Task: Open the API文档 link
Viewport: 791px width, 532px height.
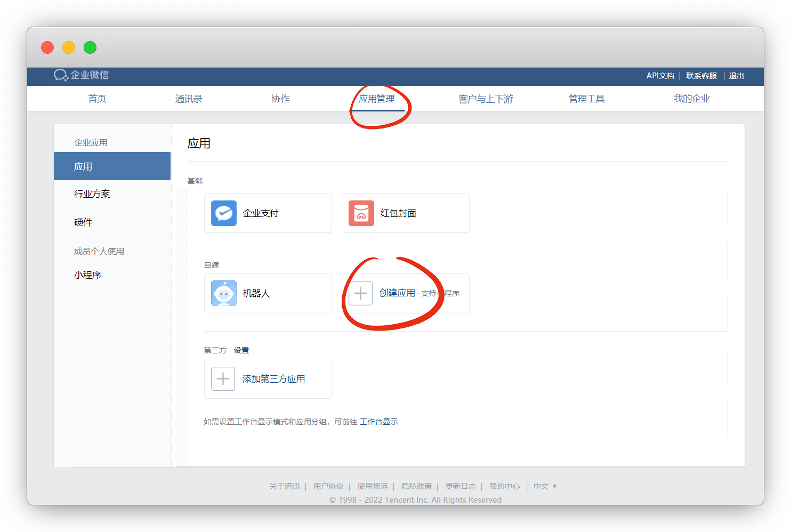Action: 660,76
